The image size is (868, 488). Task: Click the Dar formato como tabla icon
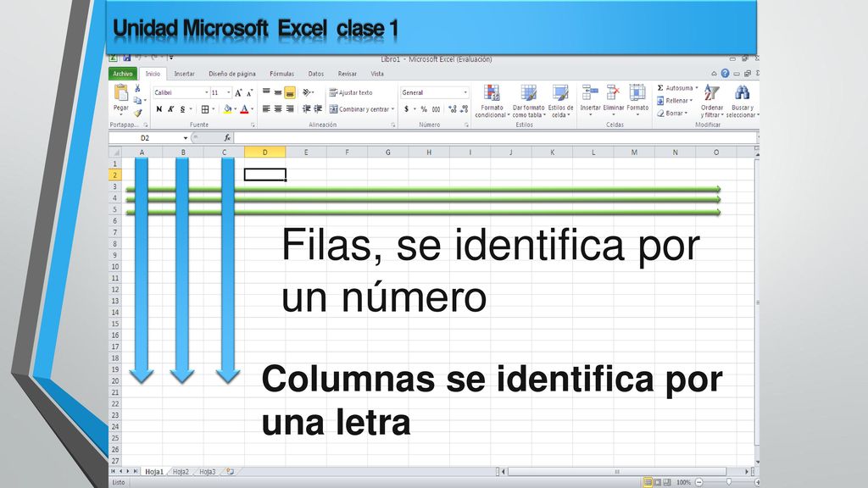point(529,93)
